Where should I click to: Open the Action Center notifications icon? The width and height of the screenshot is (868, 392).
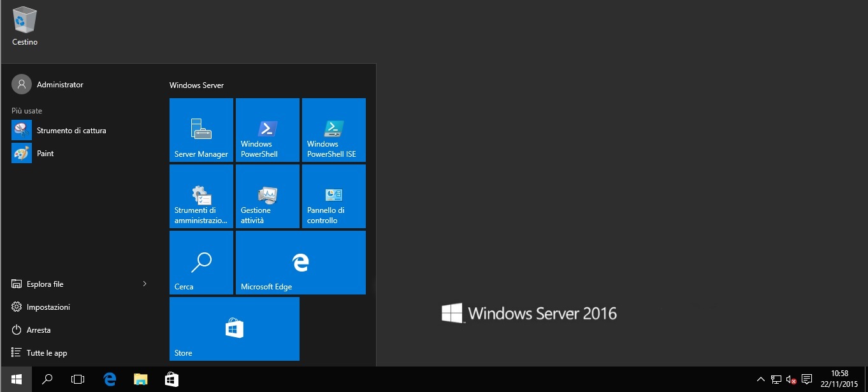(807, 380)
